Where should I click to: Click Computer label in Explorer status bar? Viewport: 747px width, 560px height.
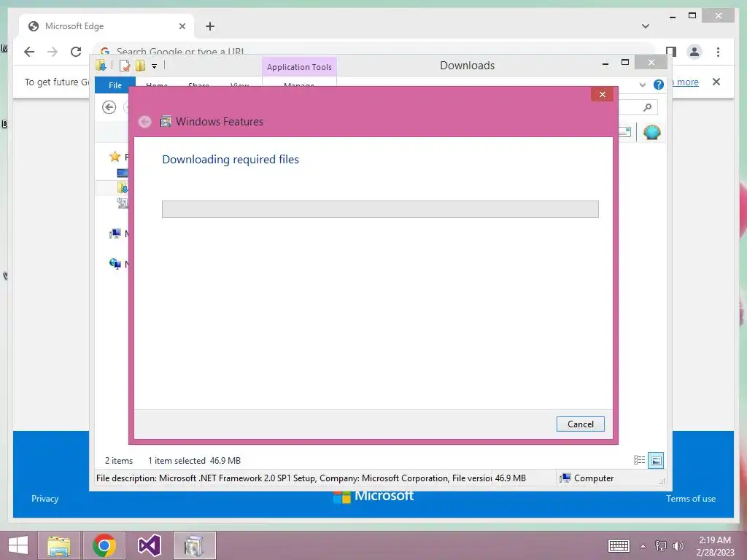coord(594,478)
